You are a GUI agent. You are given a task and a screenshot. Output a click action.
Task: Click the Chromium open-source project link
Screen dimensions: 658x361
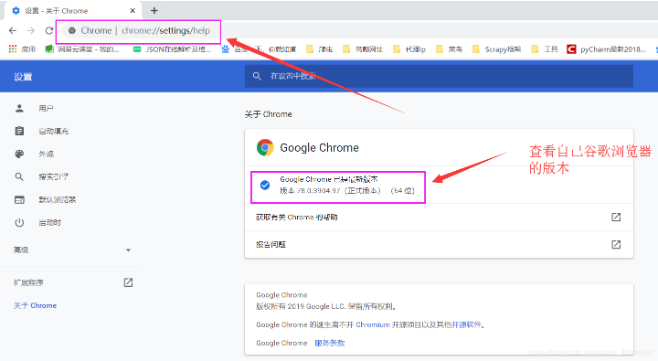pos(373,324)
